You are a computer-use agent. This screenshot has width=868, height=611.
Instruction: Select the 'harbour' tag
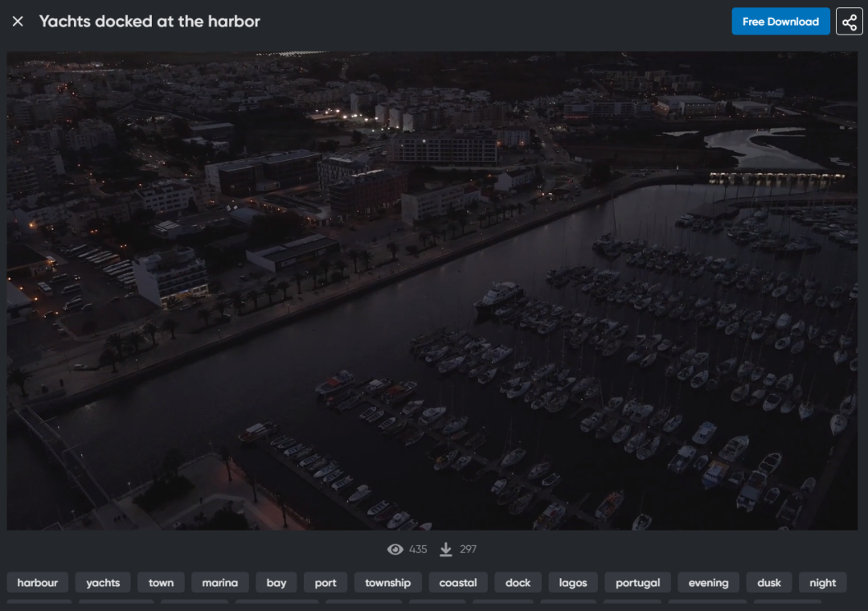coord(38,583)
